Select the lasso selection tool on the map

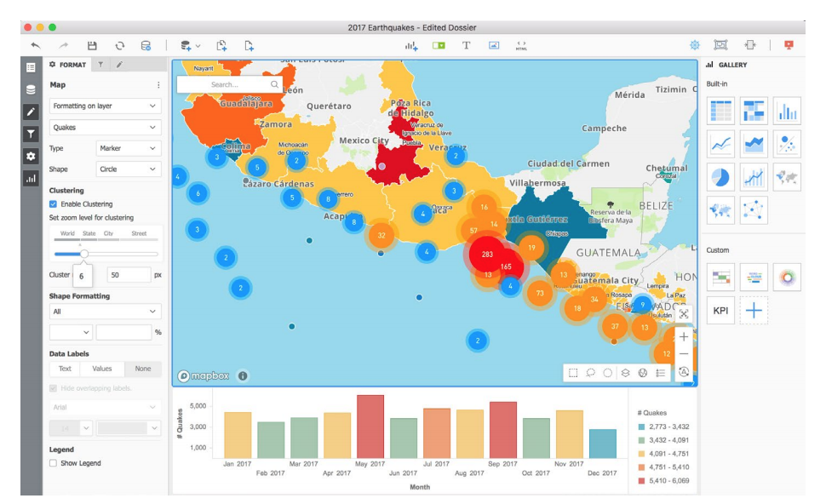tap(591, 373)
